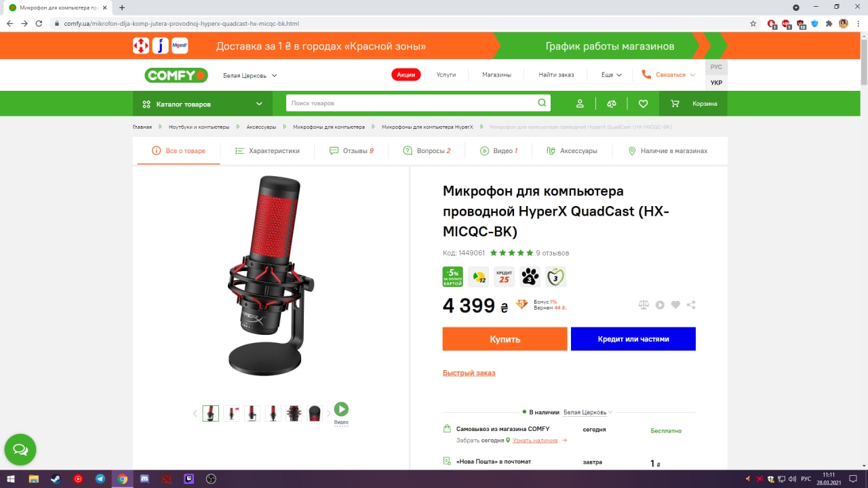
Task: Open the Каталог товаров dropdown
Action: [202, 104]
